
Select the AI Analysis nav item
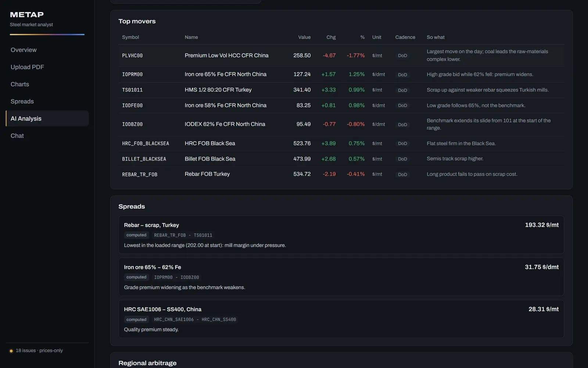(x=47, y=118)
